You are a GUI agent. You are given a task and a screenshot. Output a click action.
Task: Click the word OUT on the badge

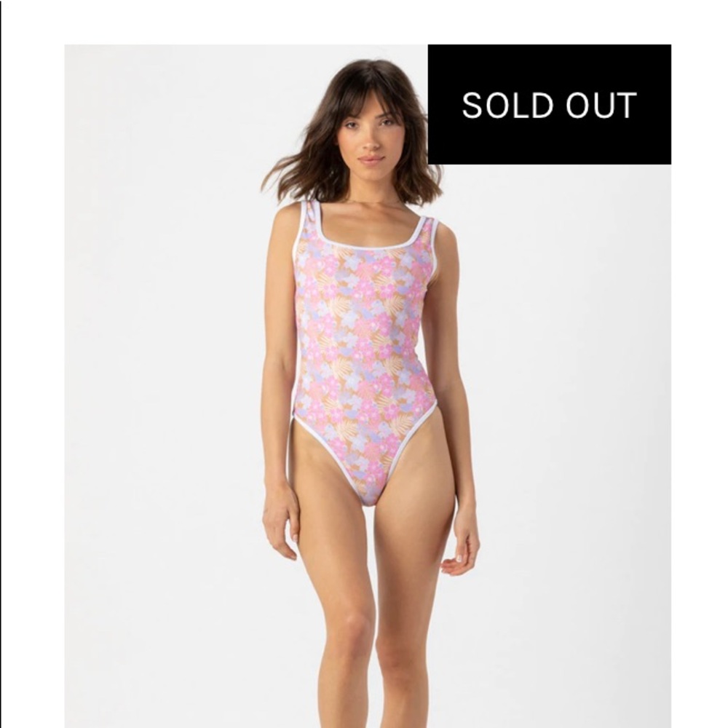601,105
